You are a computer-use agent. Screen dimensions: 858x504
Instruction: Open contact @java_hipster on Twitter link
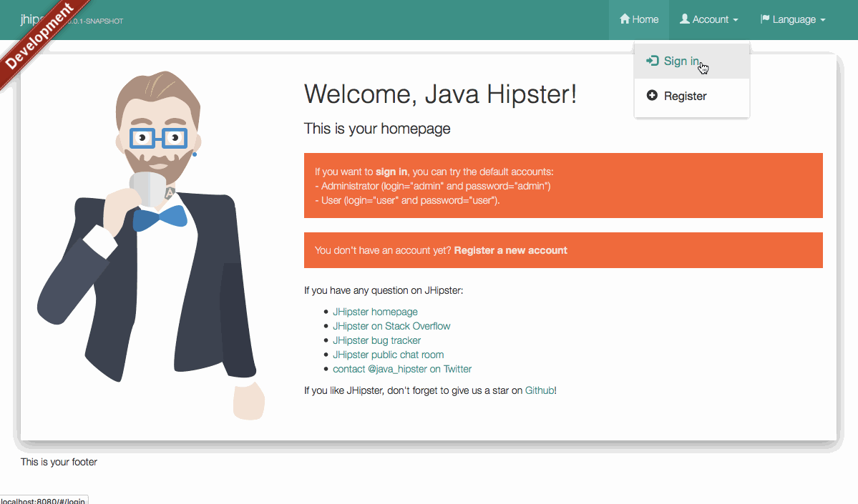pyautogui.click(x=402, y=369)
